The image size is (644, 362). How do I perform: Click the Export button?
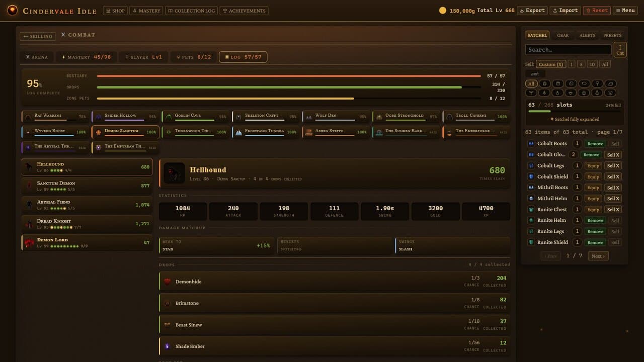532,11
